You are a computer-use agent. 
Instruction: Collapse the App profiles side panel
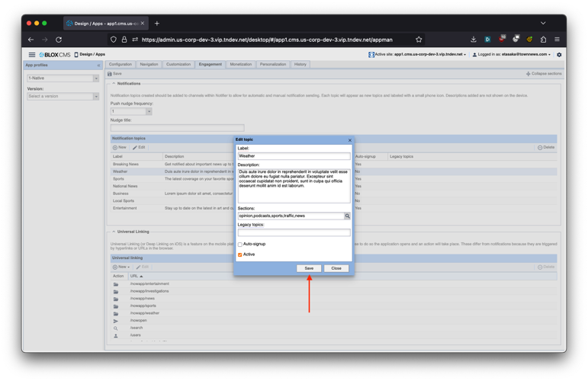click(x=99, y=66)
